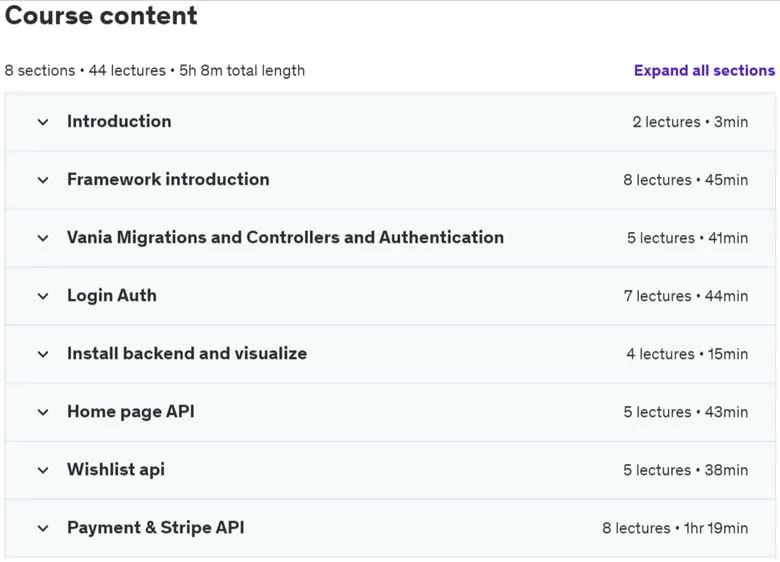Open the Introduction section title
Image resolution: width=780 pixels, height=562 pixels.
[x=119, y=121]
